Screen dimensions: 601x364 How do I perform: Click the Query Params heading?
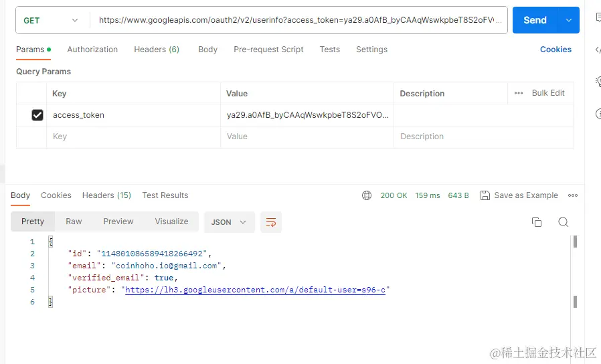coord(44,72)
